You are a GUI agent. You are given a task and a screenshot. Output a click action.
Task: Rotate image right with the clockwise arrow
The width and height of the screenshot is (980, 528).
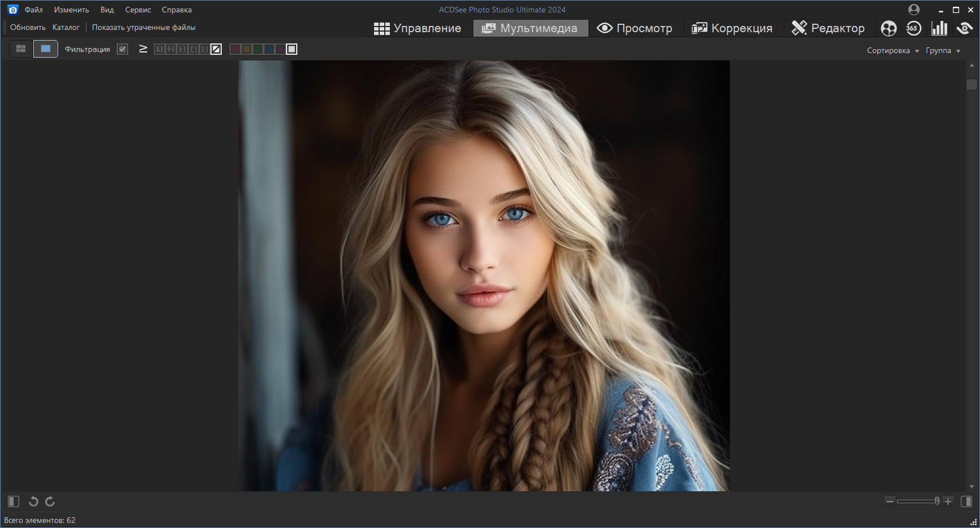coord(50,501)
